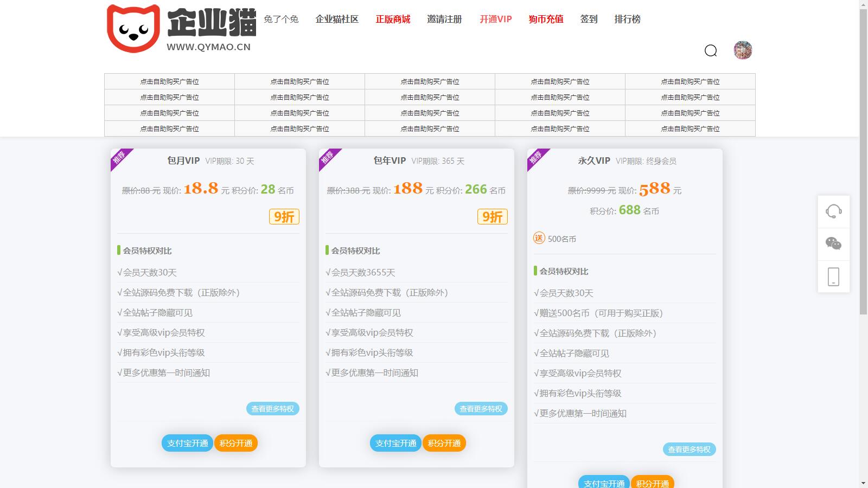The width and height of the screenshot is (868, 488).
Task: Open the 开通VIP menu item
Action: click(x=495, y=20)
